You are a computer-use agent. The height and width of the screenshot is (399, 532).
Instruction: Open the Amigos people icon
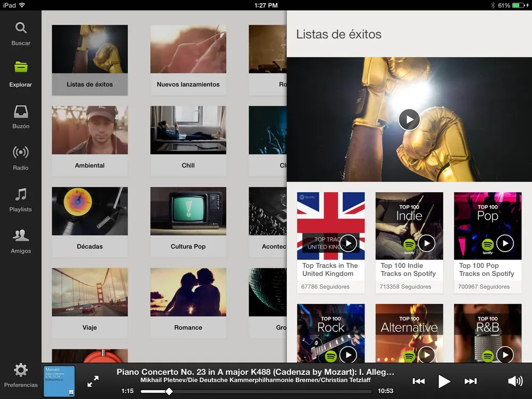pos(21,236)
